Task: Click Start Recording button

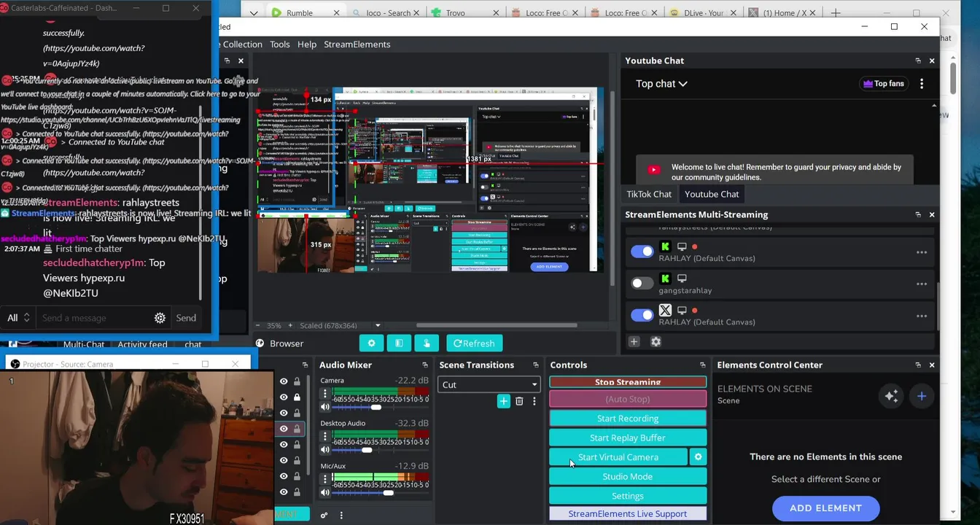Action: click(x=628, y=419)
